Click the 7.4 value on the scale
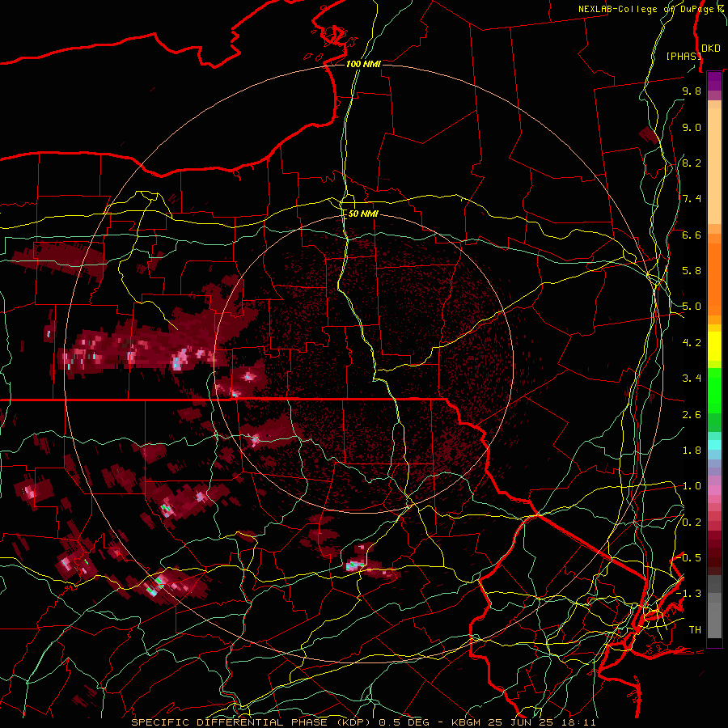This screenshot has width=728, height=728. pyautogui.click(x=692, y=199)
